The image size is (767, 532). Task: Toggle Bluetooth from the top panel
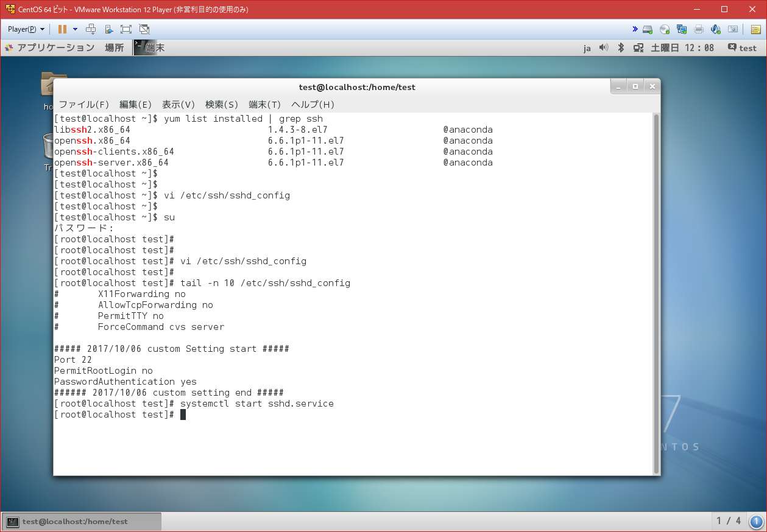pyautogui.click(x=620, y=47)
